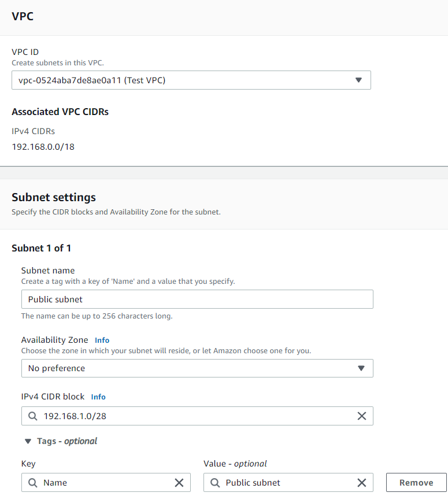Clear the Key tag field using its X icon
Viewport: 448px width, 496px height.
pos(179,482)
